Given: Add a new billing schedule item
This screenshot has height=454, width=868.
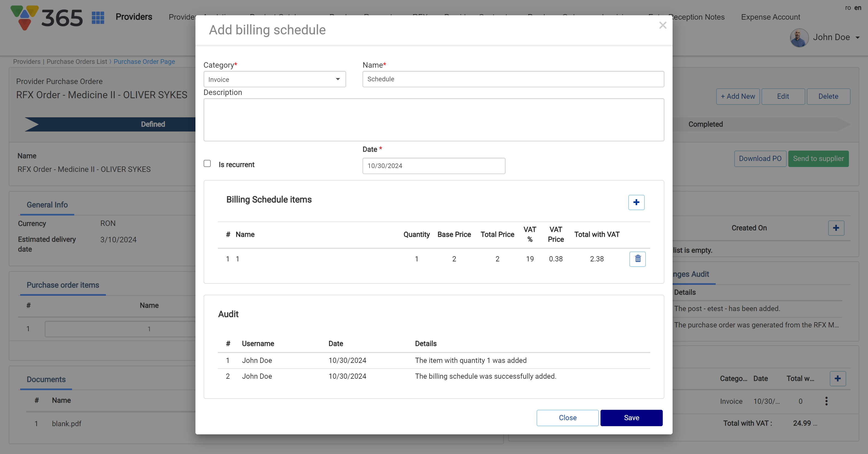Looking at the screenshot, I should click(636, 202).
